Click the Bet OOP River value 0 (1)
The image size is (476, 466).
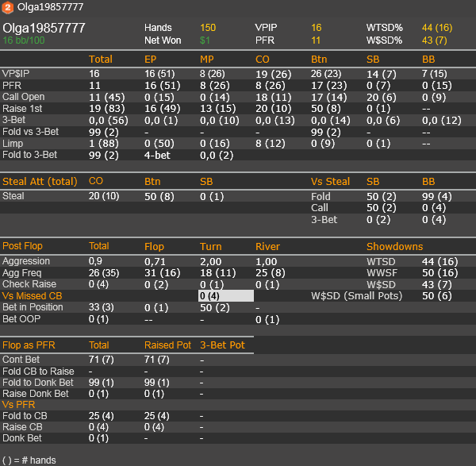click(267, 320)
